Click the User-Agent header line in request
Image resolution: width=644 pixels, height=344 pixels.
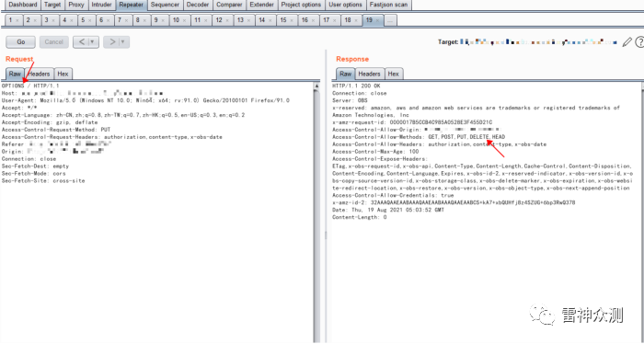click(x=145, y=100)
